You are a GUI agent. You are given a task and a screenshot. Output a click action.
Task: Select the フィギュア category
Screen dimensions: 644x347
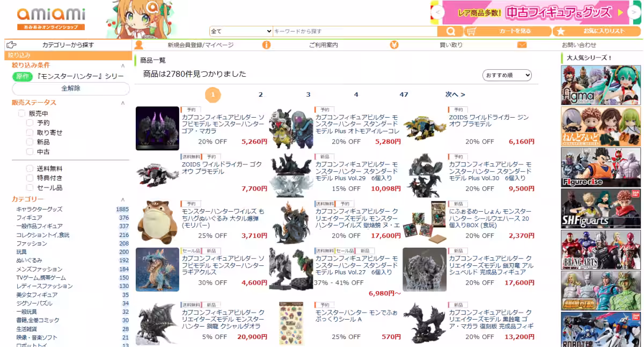[29, 218]
